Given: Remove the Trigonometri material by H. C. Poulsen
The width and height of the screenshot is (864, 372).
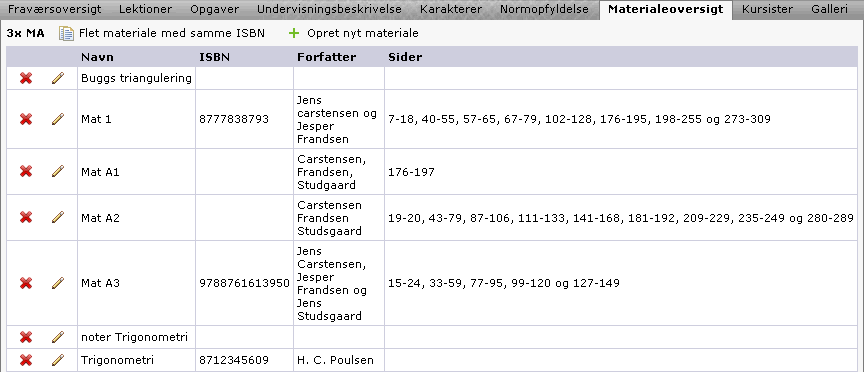Looking at the screenshot, I should (x=25, y=360).
